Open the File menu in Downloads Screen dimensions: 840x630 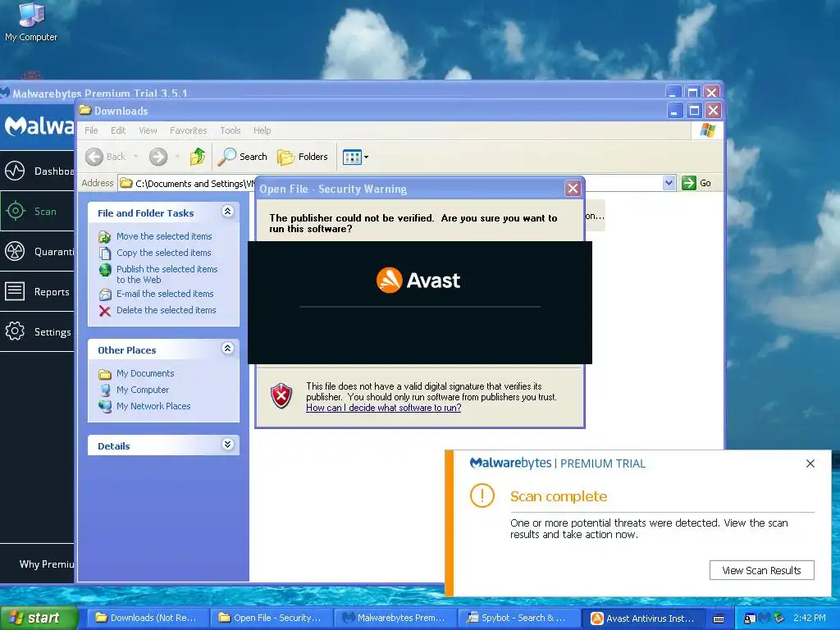pyautogui.click(x=91, y=130)
